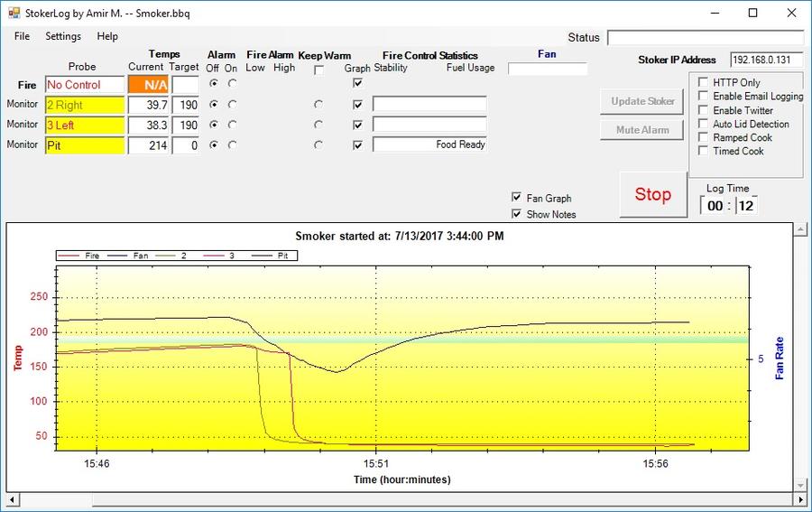Turn on Auto Lid Detection
812x512 pixels.
click(x=703, y=124)
